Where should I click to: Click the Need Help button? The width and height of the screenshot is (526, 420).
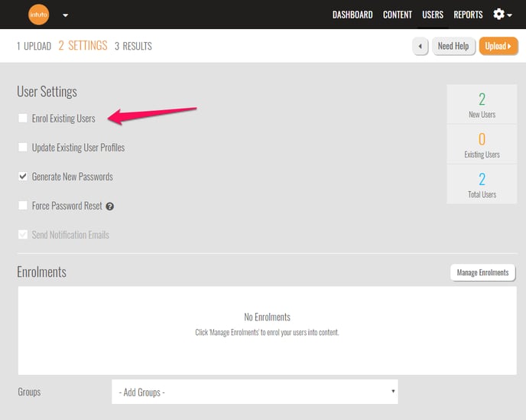453,46
